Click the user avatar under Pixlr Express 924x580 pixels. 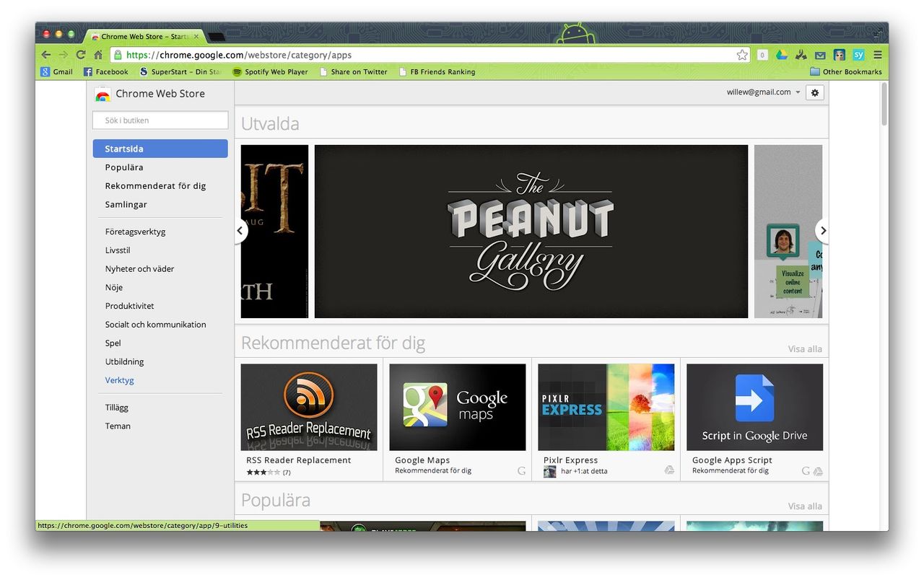click(x=550, y=471)
